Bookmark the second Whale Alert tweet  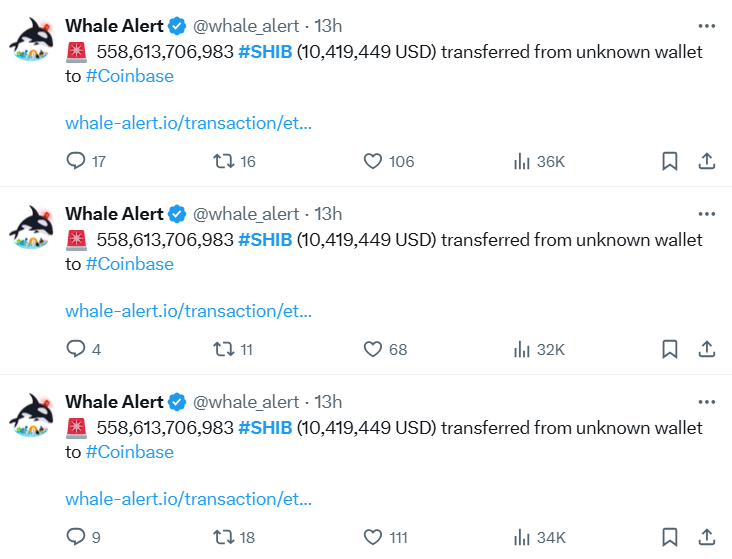pyautogui.click(x=670, y=349)
